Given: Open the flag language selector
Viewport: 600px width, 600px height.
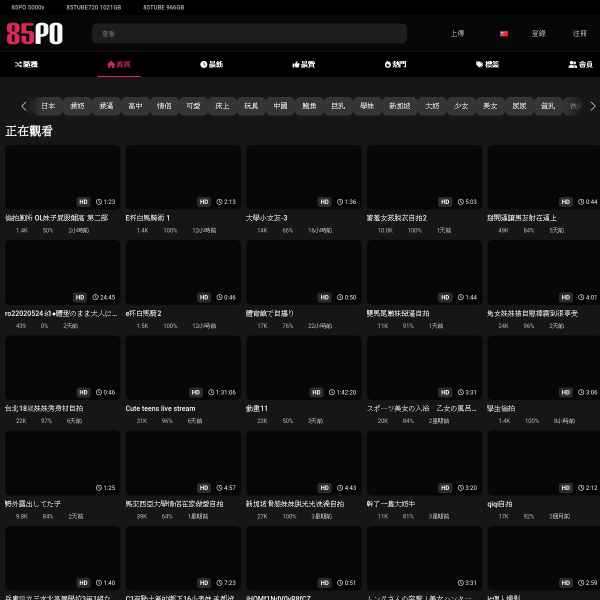Looking at the screenshot, I should click(x=504, y=34).
